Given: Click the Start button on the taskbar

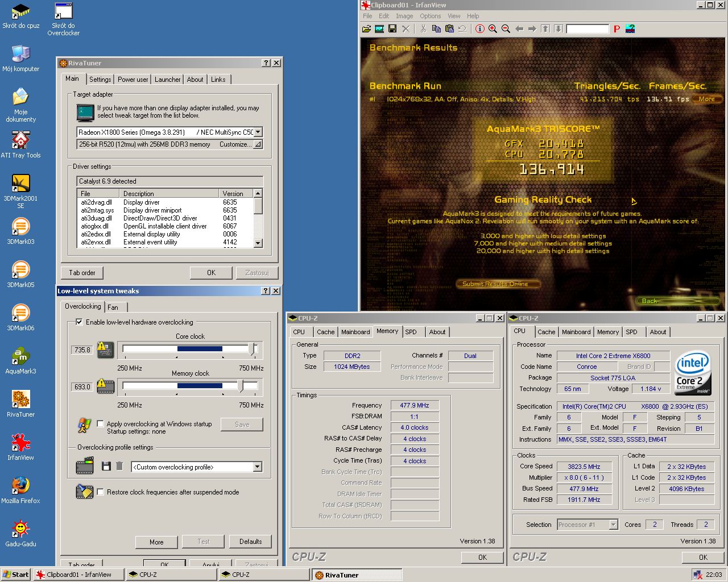Looking at the screenshot, I should tap(16, 575).
